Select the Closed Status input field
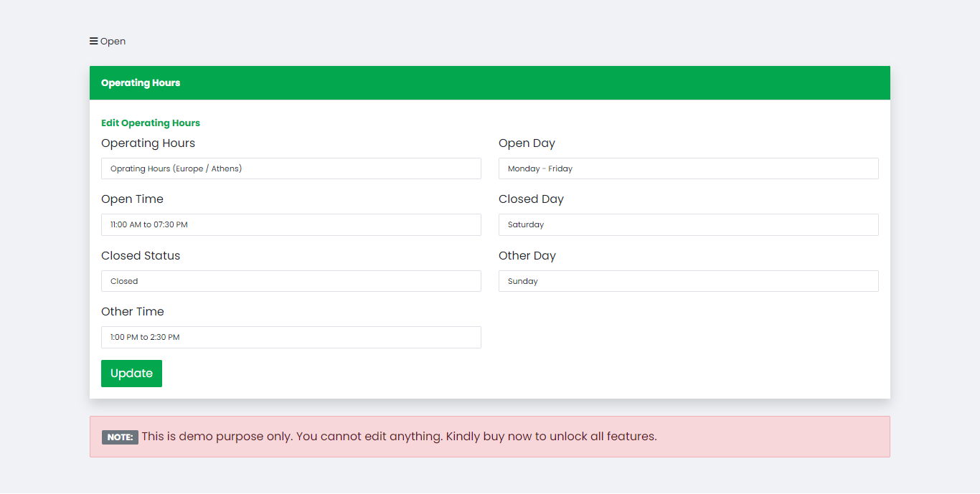Screen dimensions: 980x494 pyautogui.click(x=291, y=281)
